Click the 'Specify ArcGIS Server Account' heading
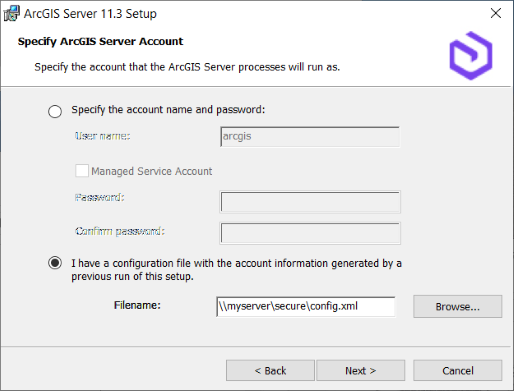Screen dimensions: 514x391 (100, 41)
